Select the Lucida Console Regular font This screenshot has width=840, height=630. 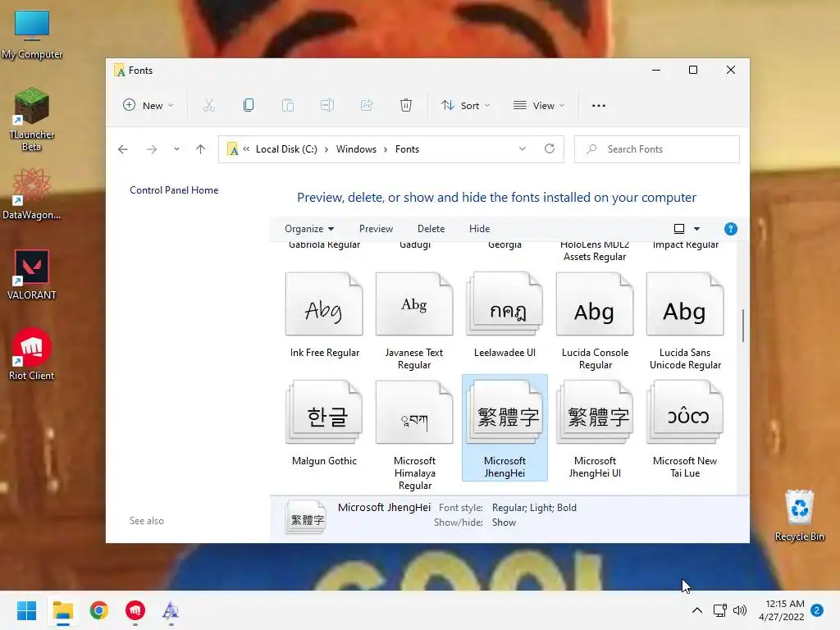[x=595, y=321]
